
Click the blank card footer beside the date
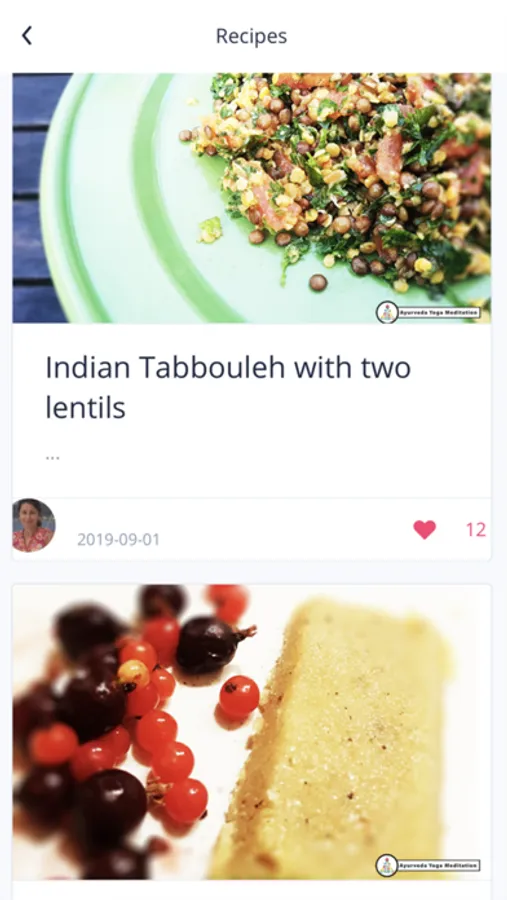(x=286, y=529)
